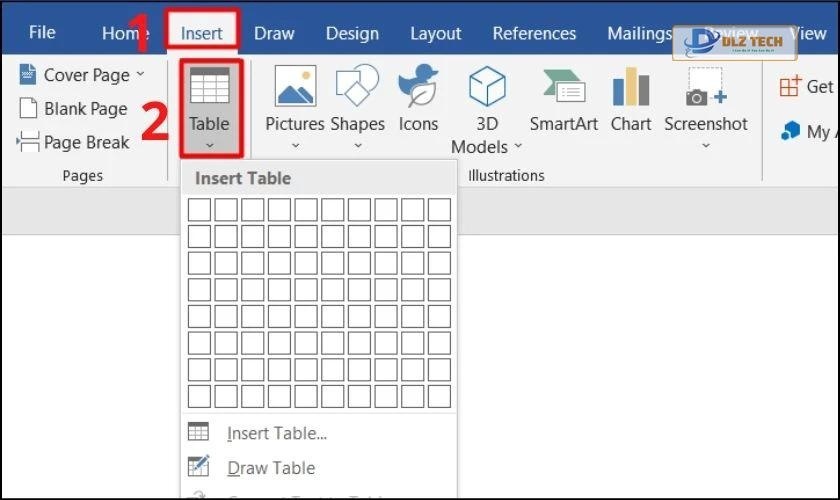Open the Shapes dropdown arrow
This screenshot has width=840, height=500.
[x=357, y=146]
